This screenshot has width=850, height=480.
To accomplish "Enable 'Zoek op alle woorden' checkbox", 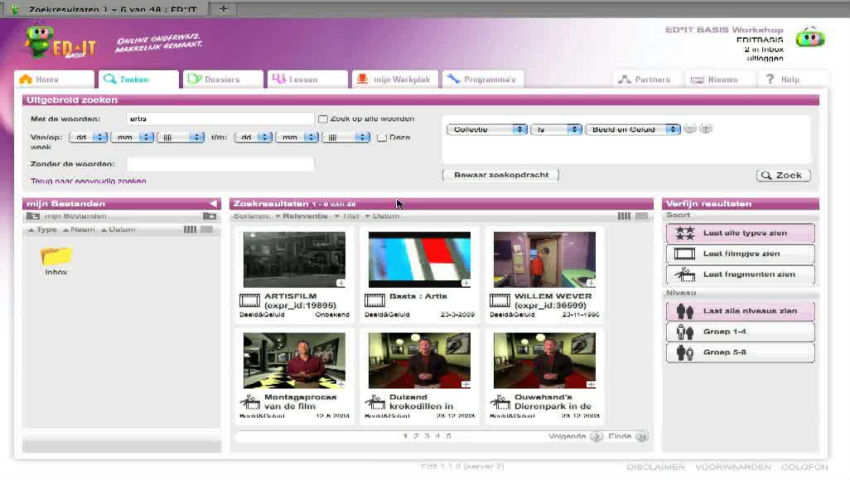I will coord(323,119).
